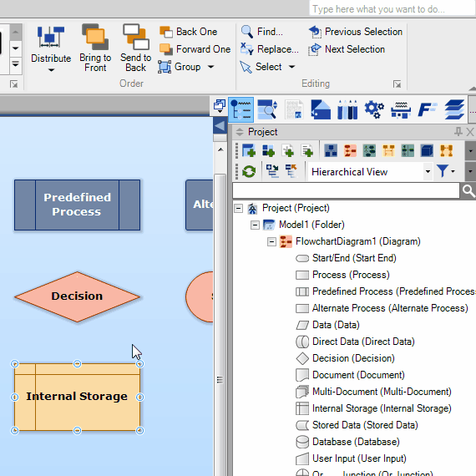Go to Next Selection
Screen dimensions: 476x476
[x=347, y=49]
